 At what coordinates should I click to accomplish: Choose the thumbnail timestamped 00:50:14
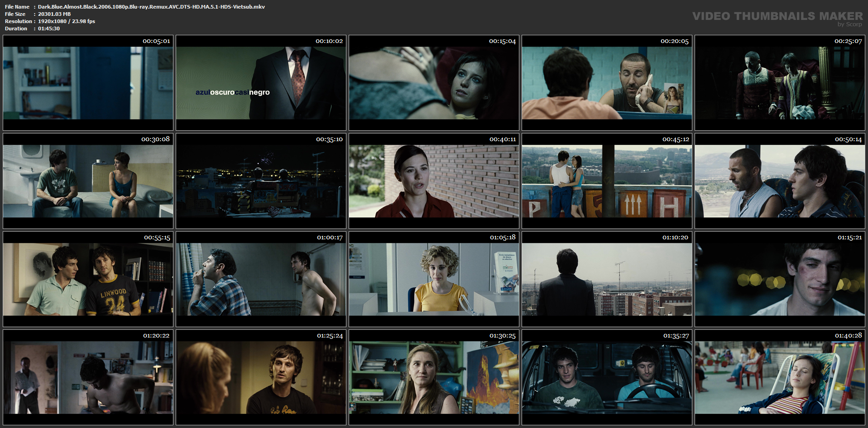point(780,181)
